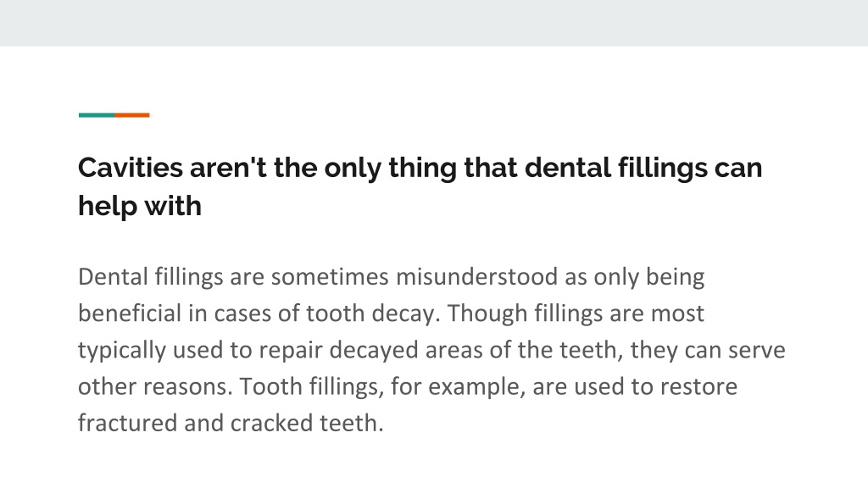Click the word "Dental" starting the paragraph
Viewport: 868px width, 488px height.
click(x=113, y=277)
